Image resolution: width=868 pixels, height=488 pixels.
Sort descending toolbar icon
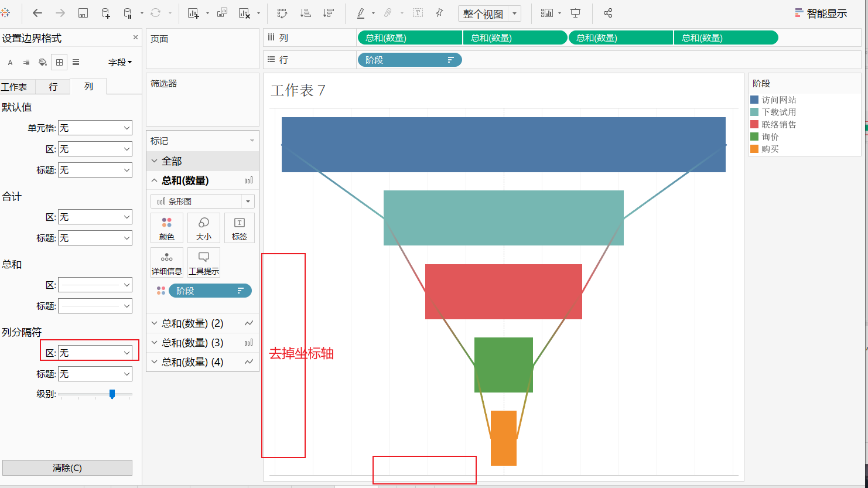click(329, 13)
